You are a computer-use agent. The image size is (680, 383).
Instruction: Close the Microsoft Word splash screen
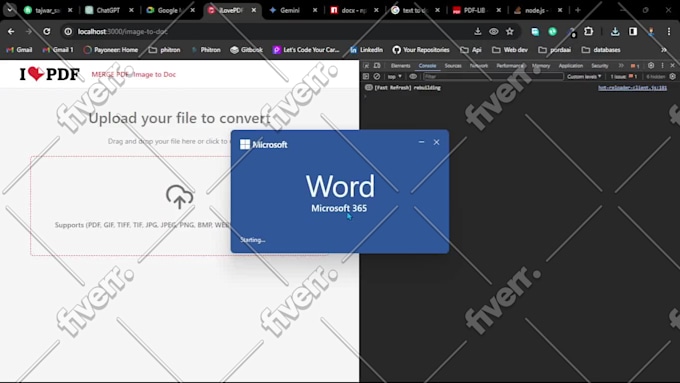click(x=436, y=142)
